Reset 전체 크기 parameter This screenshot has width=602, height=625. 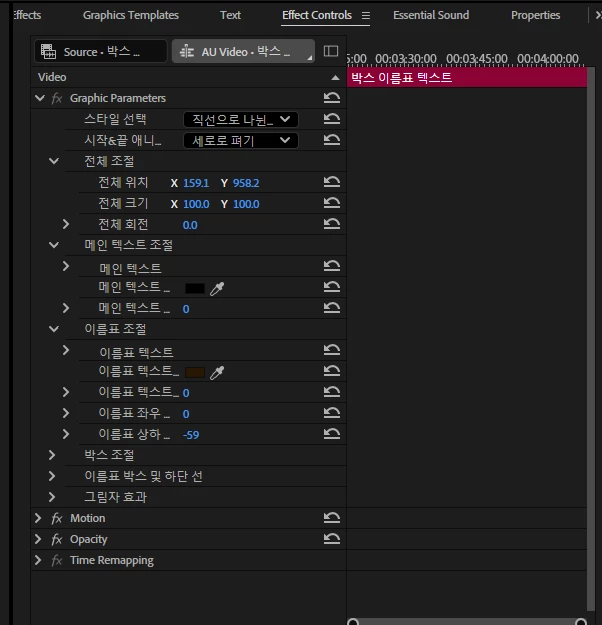click(332, 203)
